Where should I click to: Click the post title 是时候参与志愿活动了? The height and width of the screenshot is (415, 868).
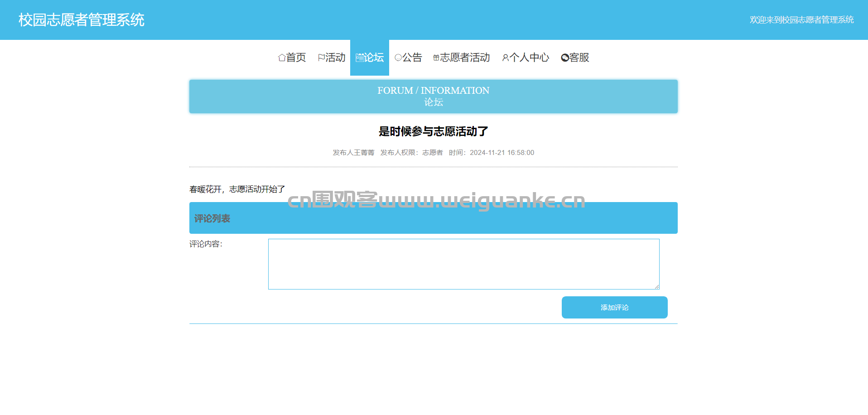(433, 131)
